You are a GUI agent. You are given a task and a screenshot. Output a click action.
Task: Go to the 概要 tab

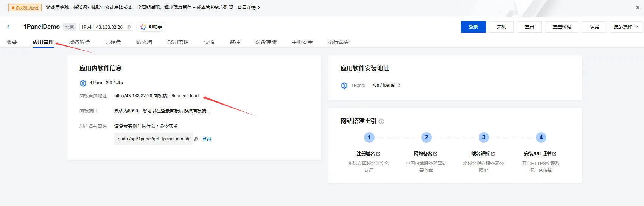pos(12,42)
